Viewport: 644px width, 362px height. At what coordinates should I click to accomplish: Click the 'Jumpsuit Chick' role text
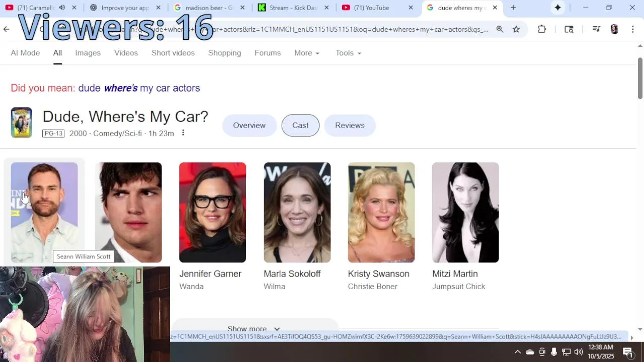pyautogui.click(x=458, y=287)
